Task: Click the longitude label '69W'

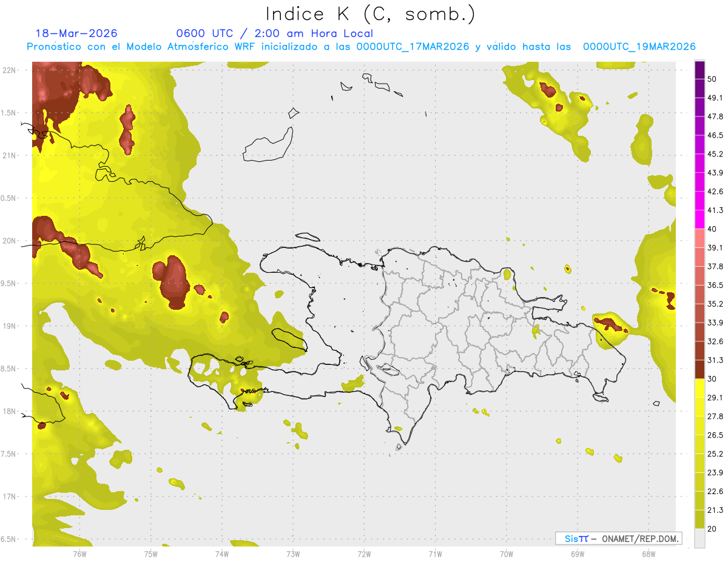Action: [578, 554]
